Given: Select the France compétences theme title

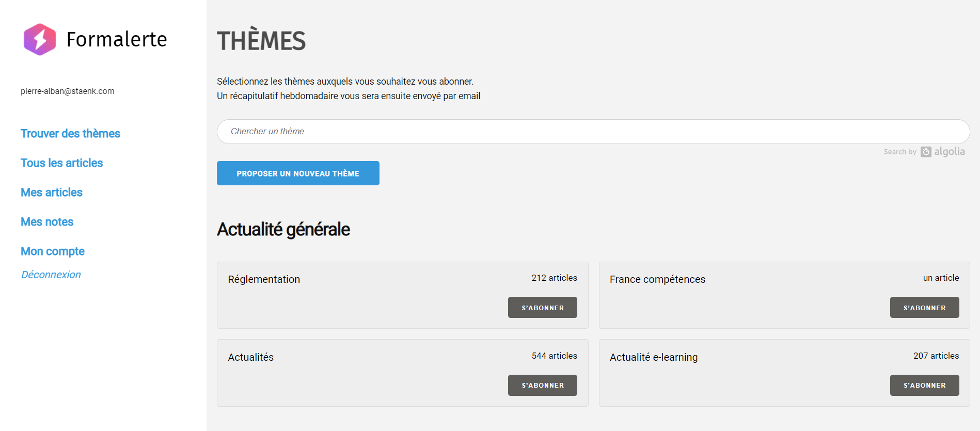Looking at the screenshot, I should point(657,279).
